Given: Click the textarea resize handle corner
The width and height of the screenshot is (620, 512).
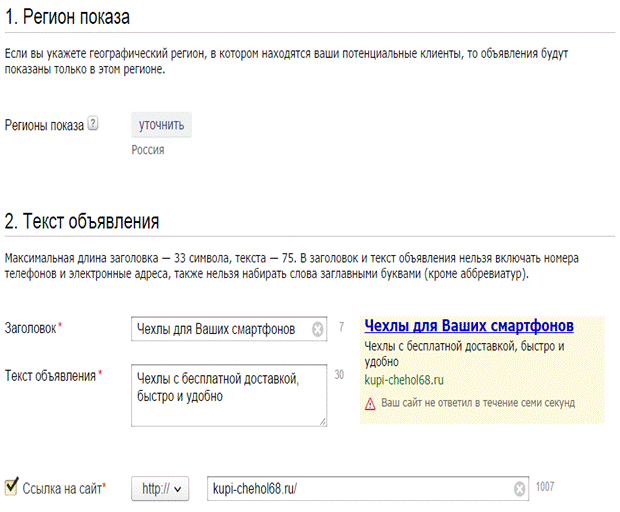Looking at the screenshot, I should pyautogui.click(x=323, y=422).
